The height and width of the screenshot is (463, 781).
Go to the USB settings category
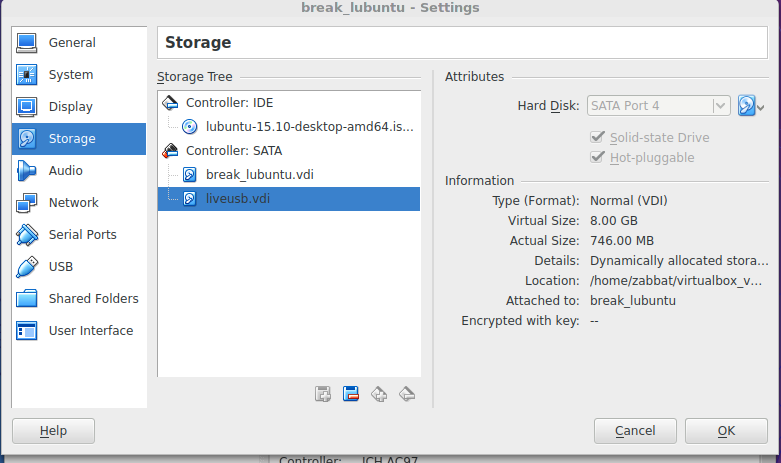pyautogui.click(x=79, y=267)
